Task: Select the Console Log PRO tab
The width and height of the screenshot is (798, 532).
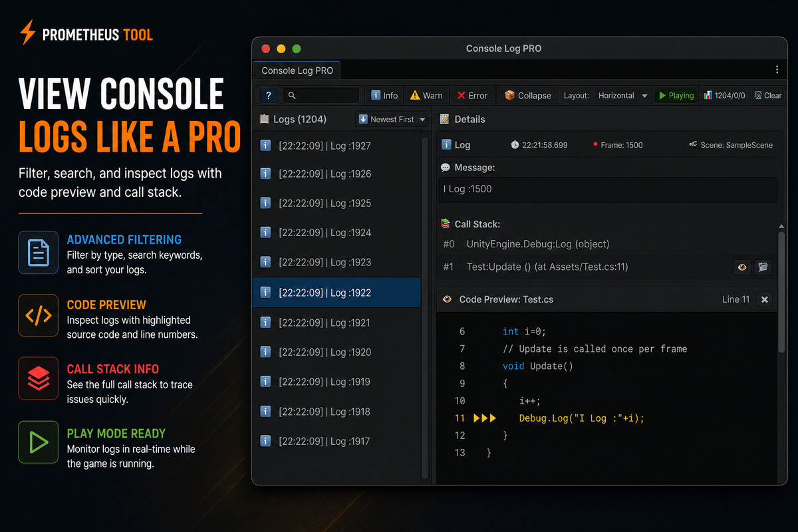Action: point(297,70)
